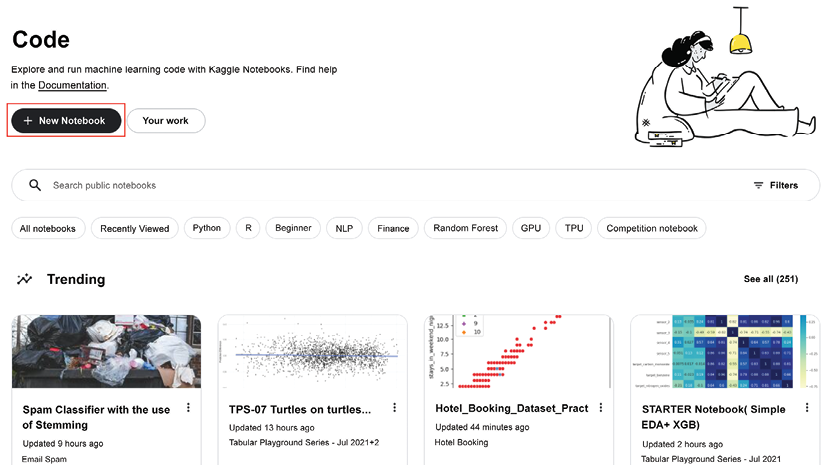Open Your work page

coord(166,120)
